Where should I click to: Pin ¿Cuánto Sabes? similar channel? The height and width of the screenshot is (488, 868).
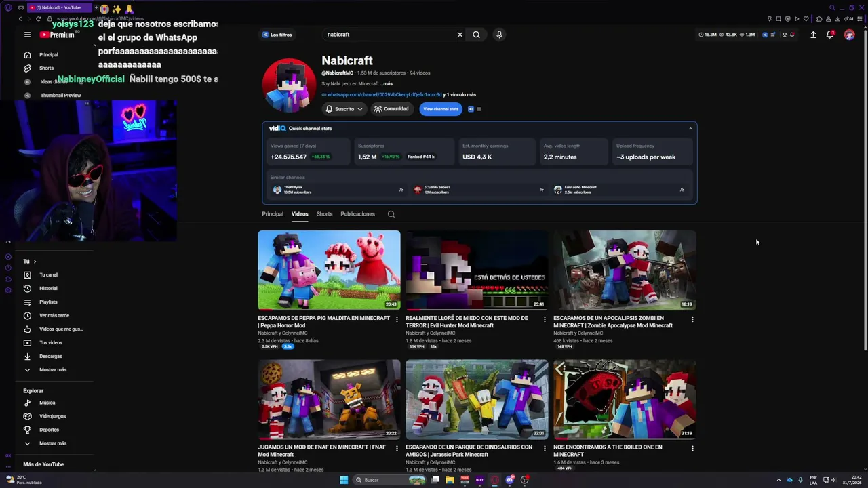(x=541, y=190)
